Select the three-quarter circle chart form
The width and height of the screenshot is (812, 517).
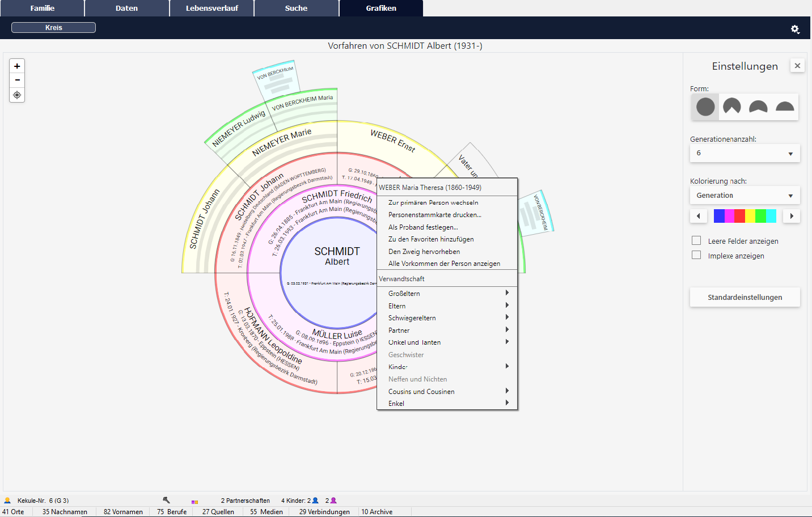[x=732, y=107]
